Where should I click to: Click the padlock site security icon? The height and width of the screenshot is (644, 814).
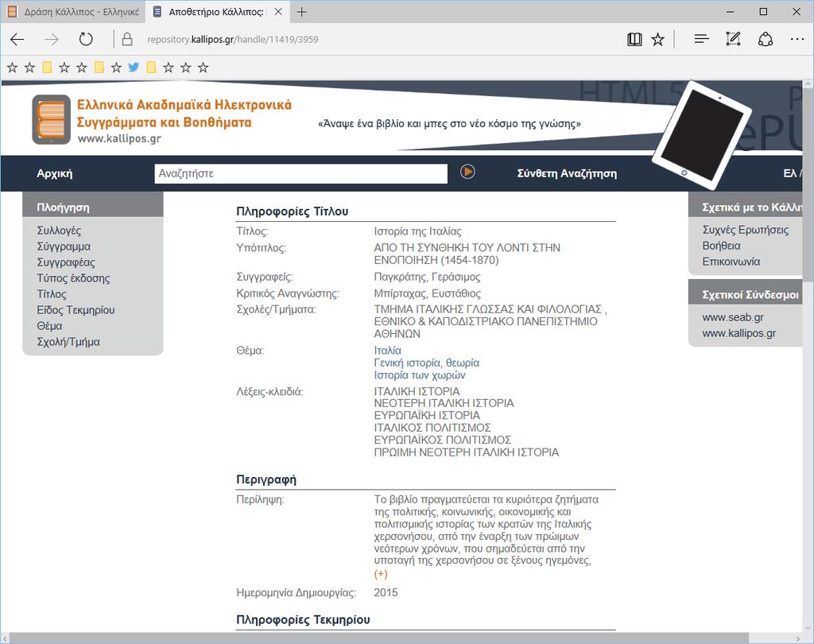coord(127,40)
